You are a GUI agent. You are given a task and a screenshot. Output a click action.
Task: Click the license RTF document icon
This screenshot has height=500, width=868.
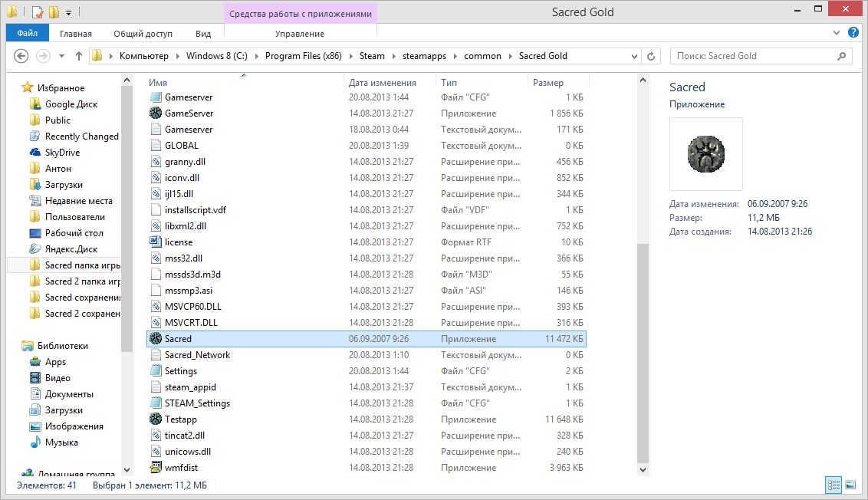156,242
